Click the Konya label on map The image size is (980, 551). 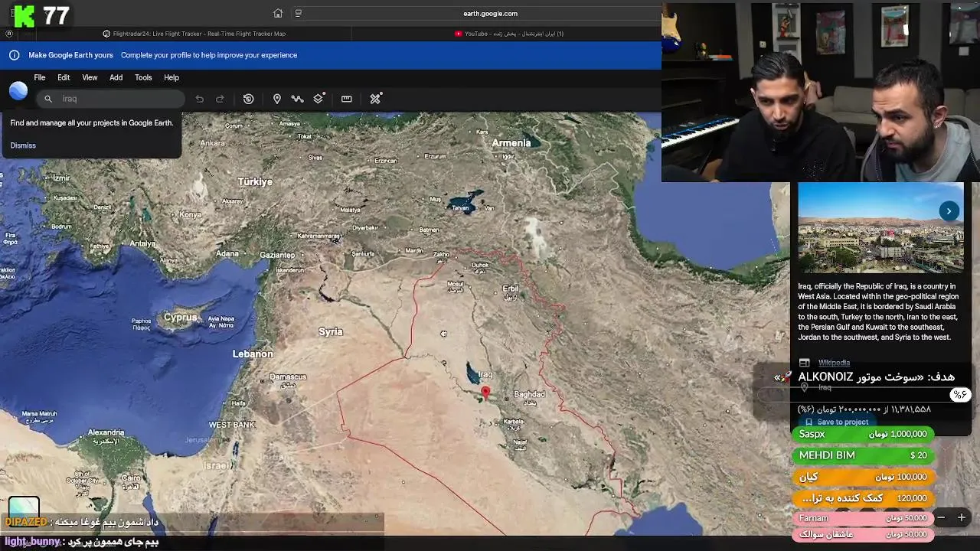click(190, 214)
